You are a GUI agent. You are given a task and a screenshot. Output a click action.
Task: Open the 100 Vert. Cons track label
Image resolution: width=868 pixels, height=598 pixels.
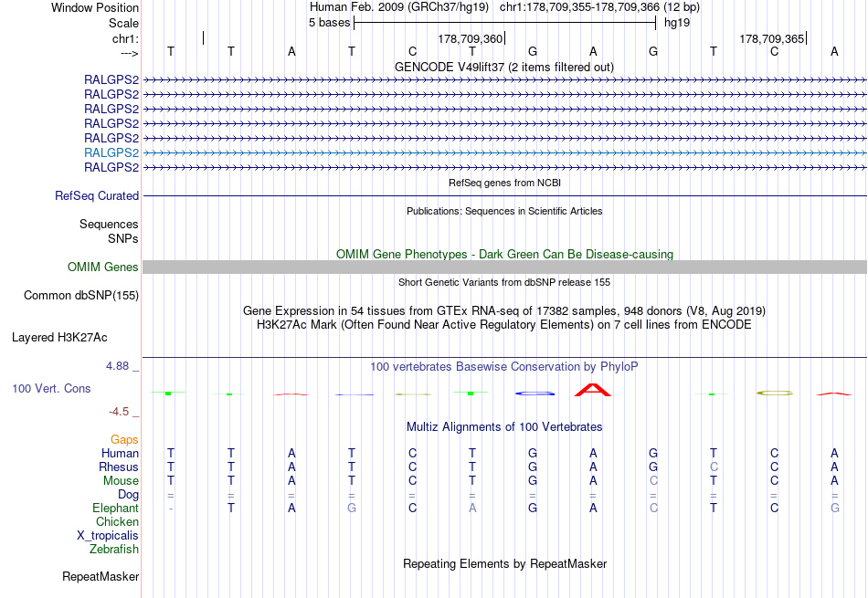tap(51, 388)
